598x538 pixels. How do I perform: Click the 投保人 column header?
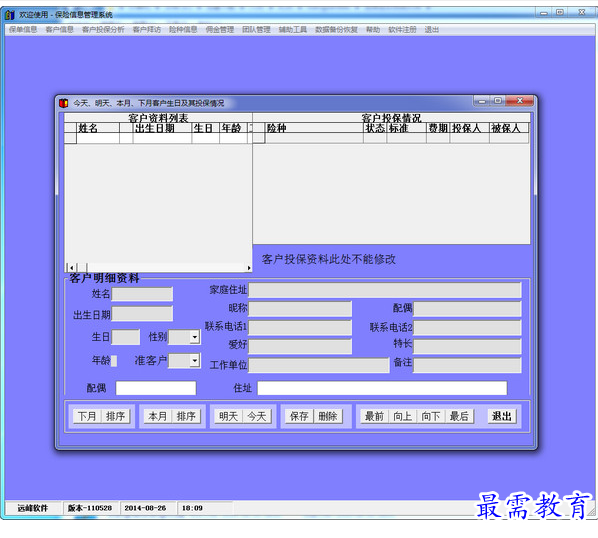(470, 128)
